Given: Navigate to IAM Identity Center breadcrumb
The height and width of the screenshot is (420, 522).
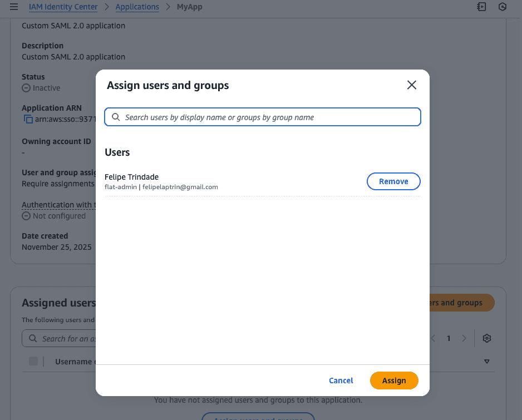Looking at the screenshot, I should pos(63,7).
